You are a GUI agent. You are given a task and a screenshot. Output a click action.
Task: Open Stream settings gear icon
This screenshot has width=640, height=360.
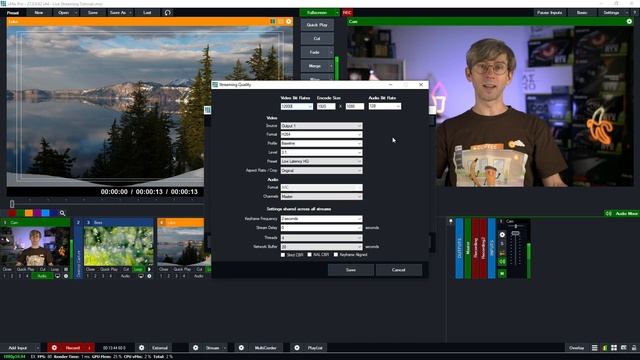click(x=196, y=348)
